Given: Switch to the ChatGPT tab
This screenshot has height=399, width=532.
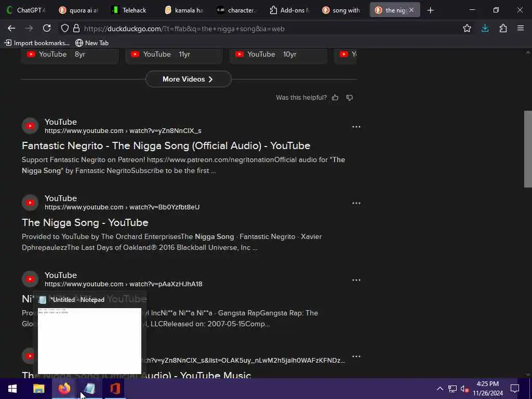Looking at the screenshot, I should coord(26,10).
